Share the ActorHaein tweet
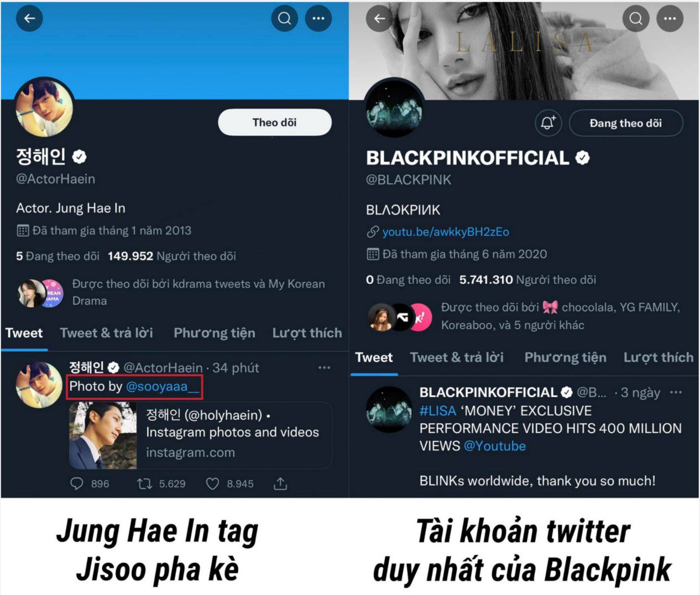The height and width of the screenshot is (595, 700). 280,484
